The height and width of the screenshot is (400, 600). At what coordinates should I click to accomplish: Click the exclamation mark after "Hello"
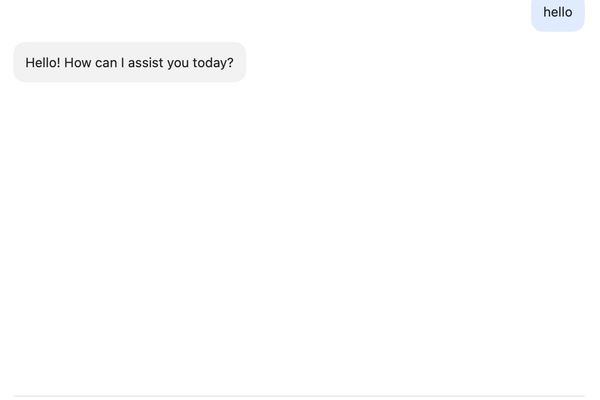pyautogui.click(x=62, y=63)
